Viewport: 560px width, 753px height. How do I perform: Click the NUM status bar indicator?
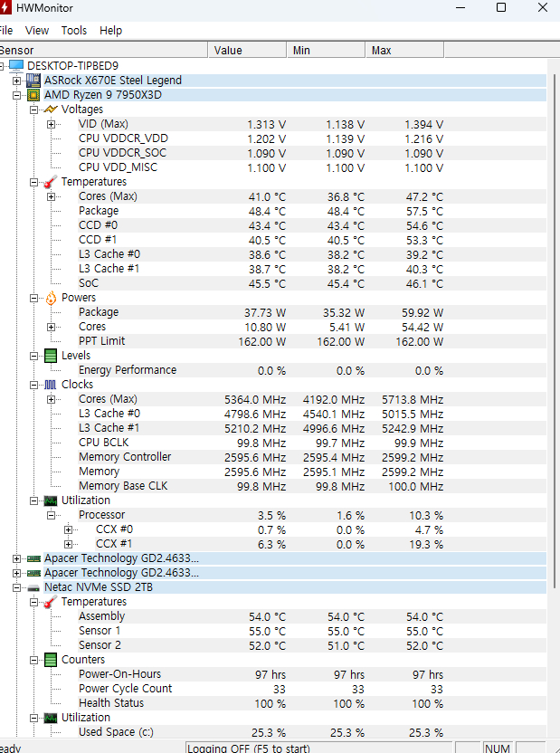coord(497,748)
